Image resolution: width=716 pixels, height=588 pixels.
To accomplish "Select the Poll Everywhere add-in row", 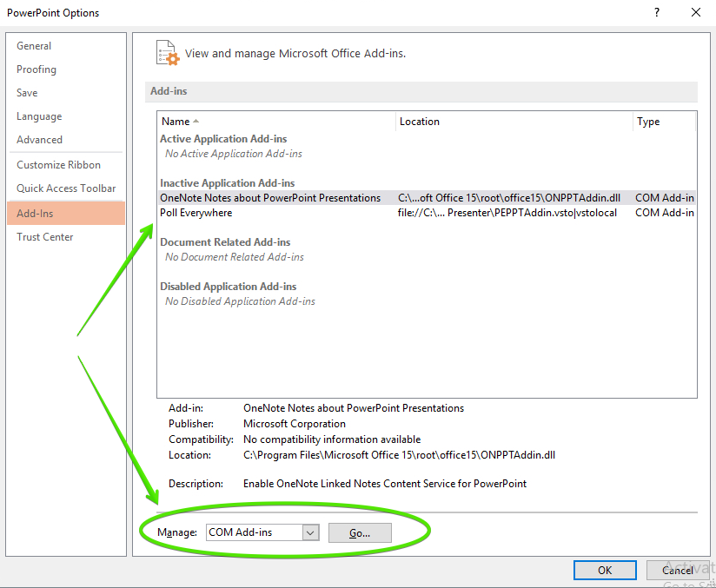I will point(196,213).
